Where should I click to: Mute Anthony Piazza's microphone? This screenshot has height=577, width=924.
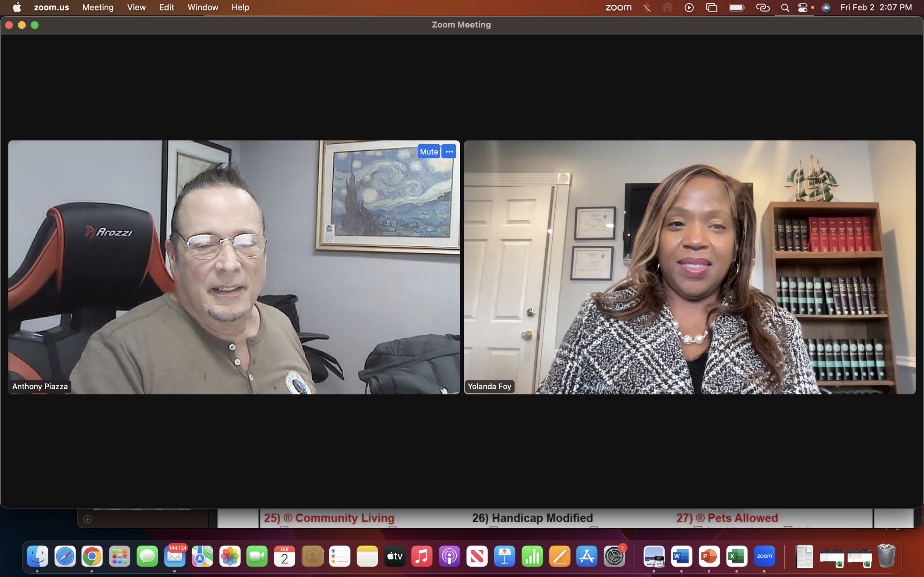(429, 151)
